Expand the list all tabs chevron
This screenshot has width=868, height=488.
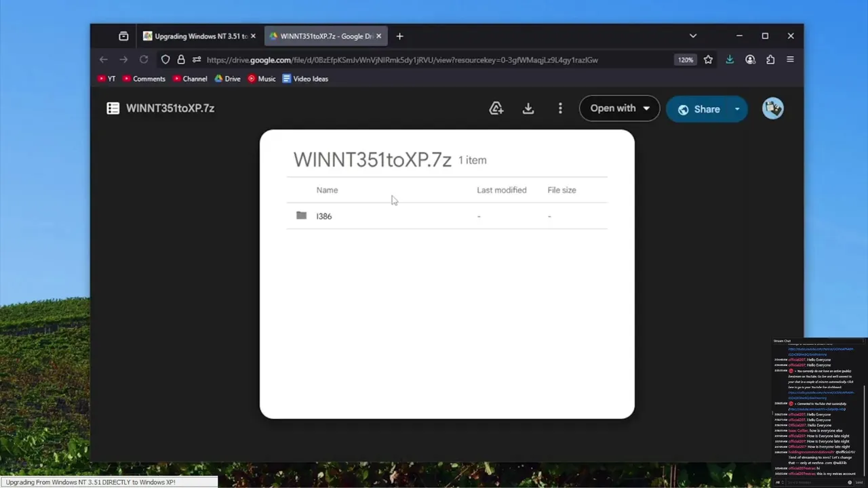692,36
